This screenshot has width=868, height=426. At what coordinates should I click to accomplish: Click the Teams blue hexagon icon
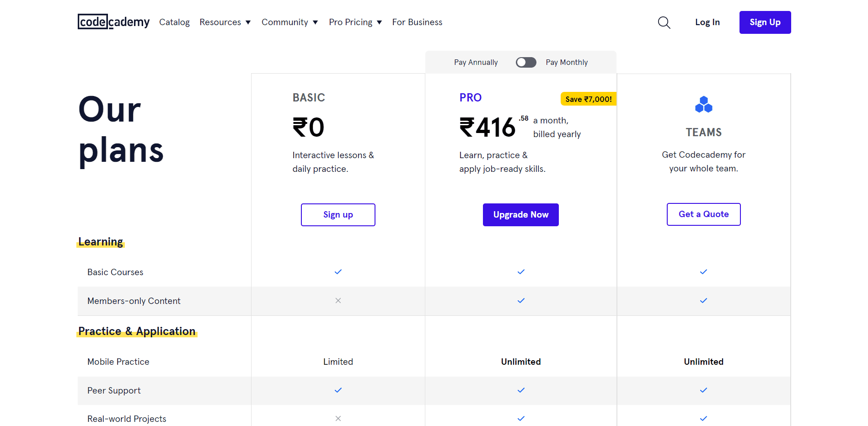[703, 105]
